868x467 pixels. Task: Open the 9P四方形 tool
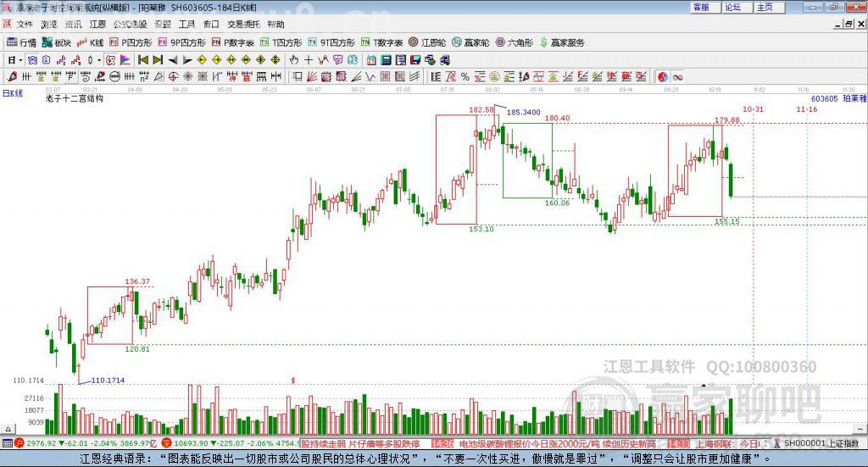[x=181, y=42]
